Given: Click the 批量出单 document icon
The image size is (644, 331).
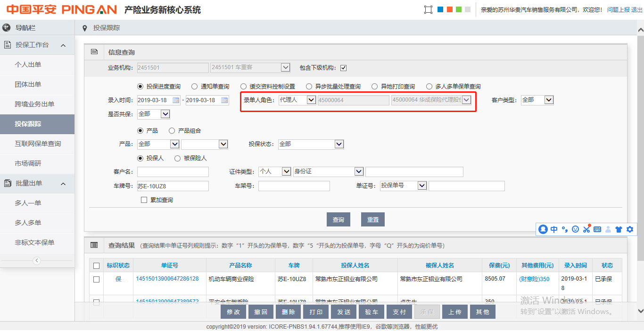Looking at the screenshot, I should (x=8, y=183).
